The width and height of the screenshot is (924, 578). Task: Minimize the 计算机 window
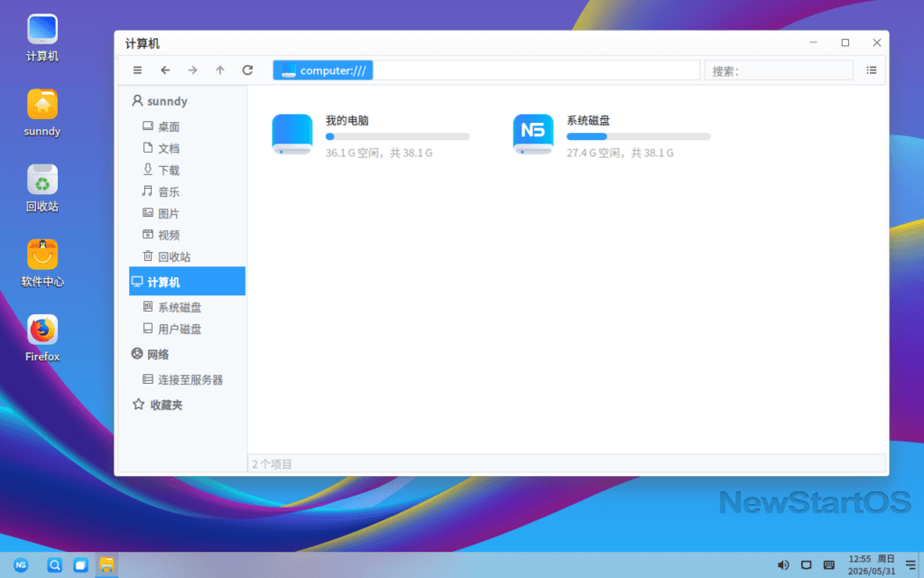pyautogui.click(x=813, y=42)
